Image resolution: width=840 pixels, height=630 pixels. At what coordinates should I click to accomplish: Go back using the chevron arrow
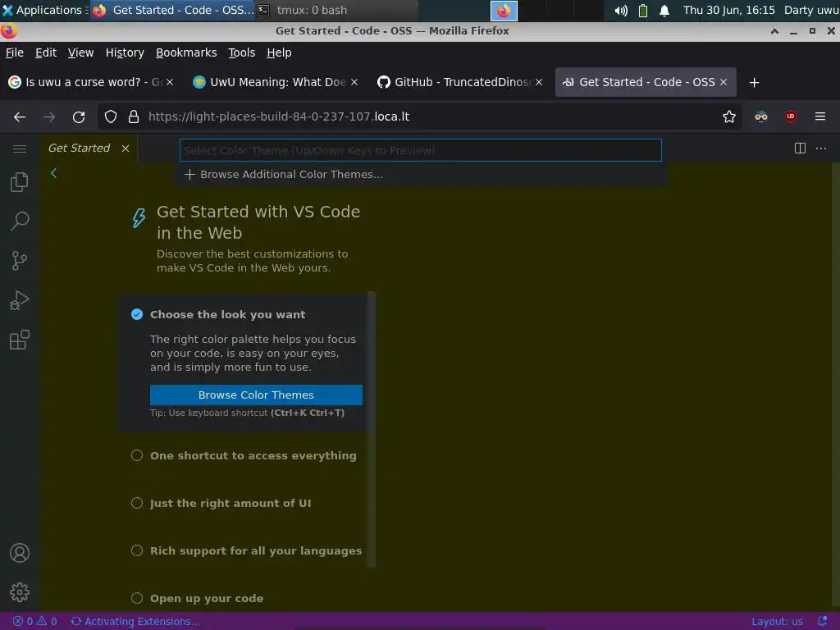(x=53, y=173)
